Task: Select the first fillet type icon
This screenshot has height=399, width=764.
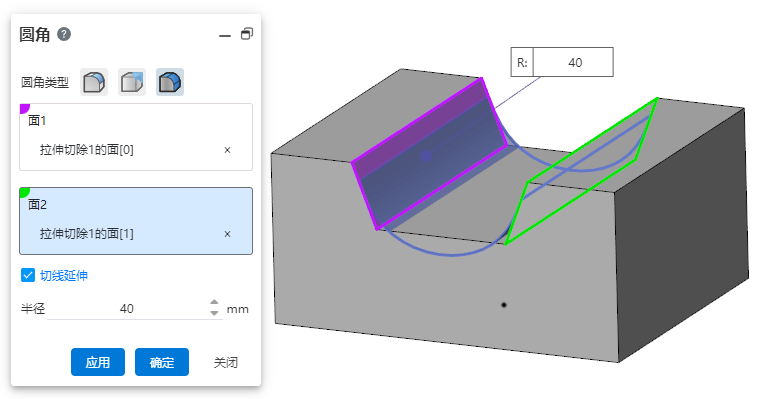Action: pyautogui.click(x=94, y=82)
